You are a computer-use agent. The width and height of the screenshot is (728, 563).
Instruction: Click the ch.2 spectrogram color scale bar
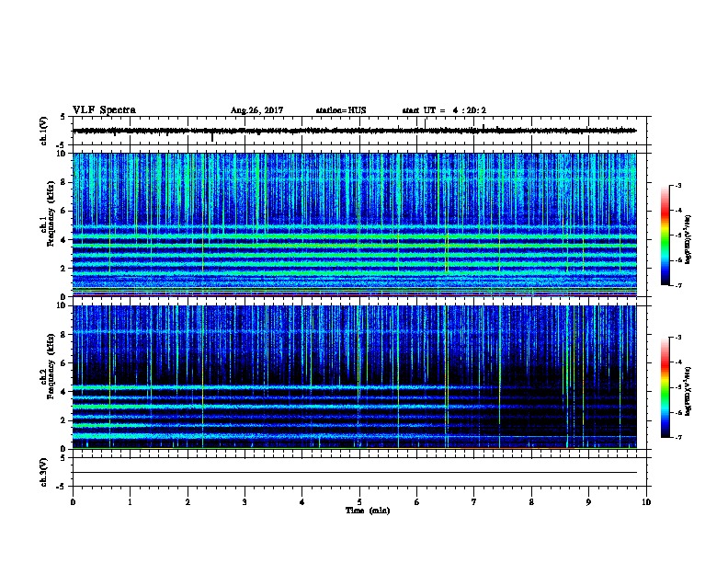tap(665, 387)
